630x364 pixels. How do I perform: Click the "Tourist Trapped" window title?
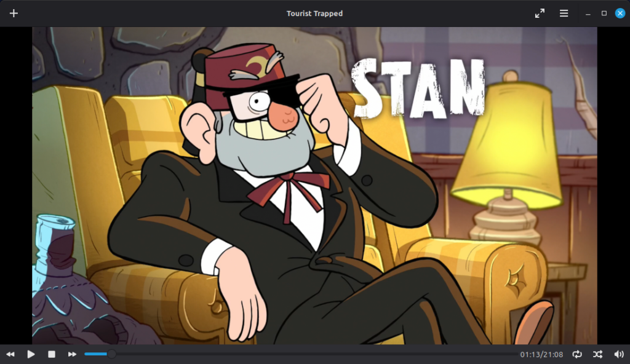pos(314,14)
